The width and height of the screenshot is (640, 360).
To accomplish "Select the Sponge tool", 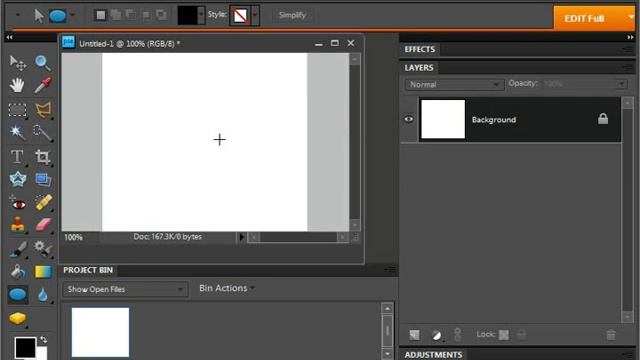I will (18, 318).
